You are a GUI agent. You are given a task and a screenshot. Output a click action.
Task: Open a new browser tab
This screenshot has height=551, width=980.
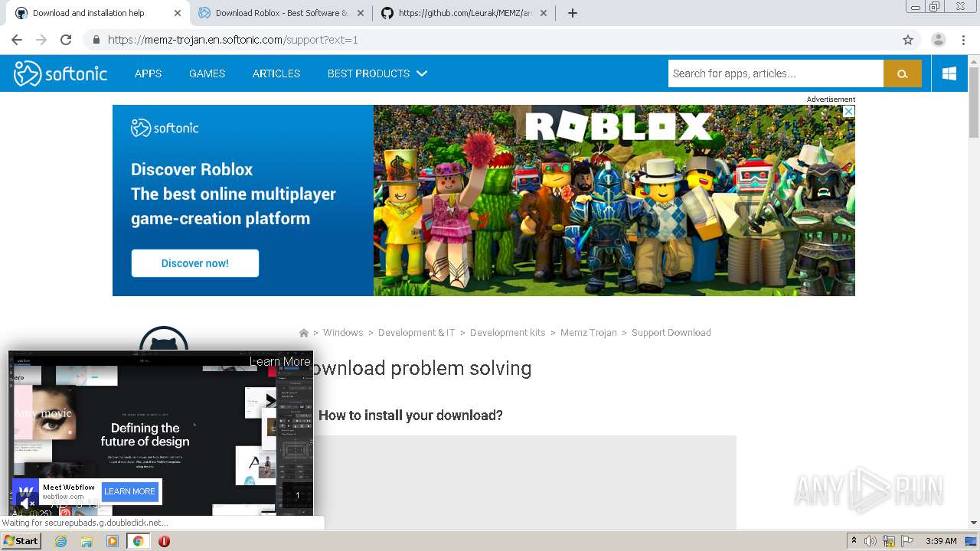pyautogui.click(x=573, y=13)
